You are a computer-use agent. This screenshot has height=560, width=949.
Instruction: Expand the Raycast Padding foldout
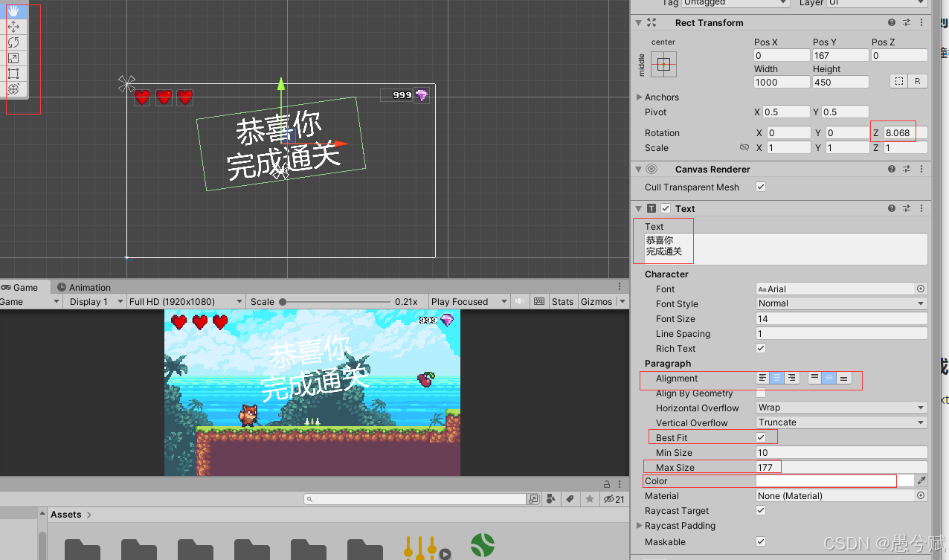(x=640, y=526)
